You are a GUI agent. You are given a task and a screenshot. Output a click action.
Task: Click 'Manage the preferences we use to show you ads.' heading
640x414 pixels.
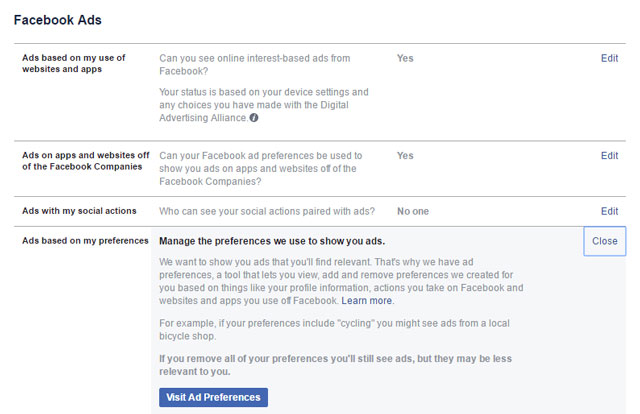click(272, 241)
